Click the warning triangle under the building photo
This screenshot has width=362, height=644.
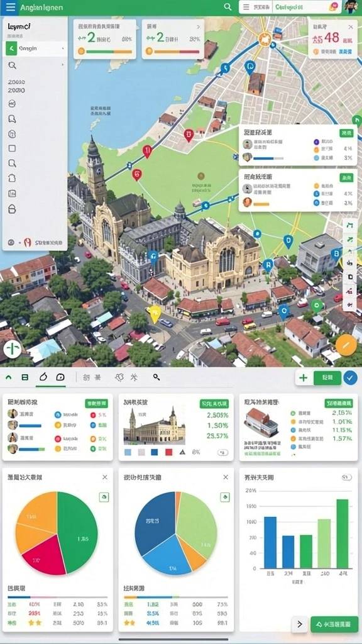pyautogui.click(x=183, y=452)
